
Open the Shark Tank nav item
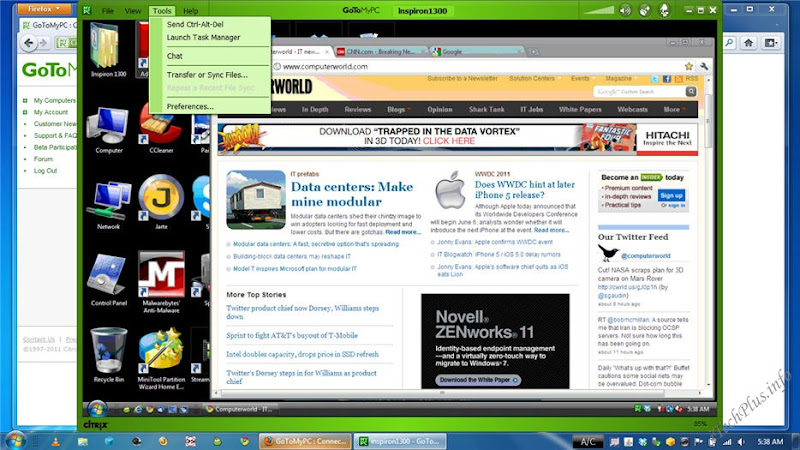[x=486, y=109]
